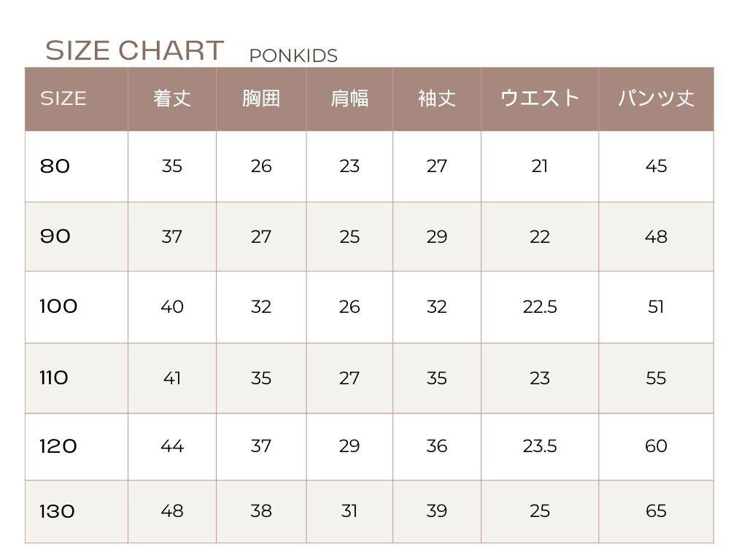Click the 肩幅 column header
This screenshot has width=747, height=560.
[x=349, y=98]
